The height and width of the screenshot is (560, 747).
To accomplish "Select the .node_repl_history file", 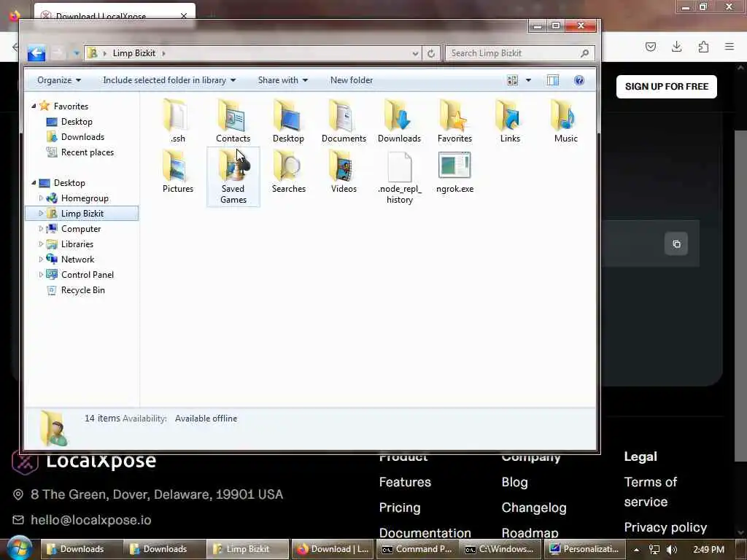I will point(399,176).
